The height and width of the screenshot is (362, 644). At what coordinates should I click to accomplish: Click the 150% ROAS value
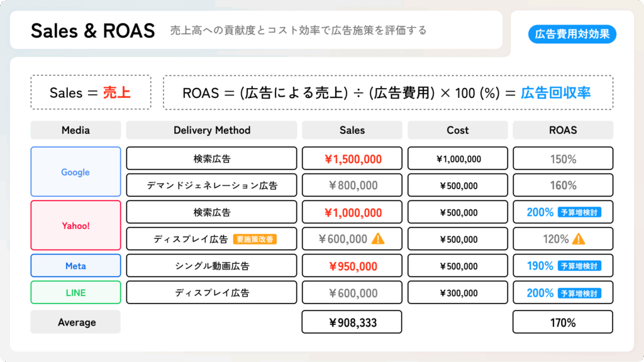[563, 159]
